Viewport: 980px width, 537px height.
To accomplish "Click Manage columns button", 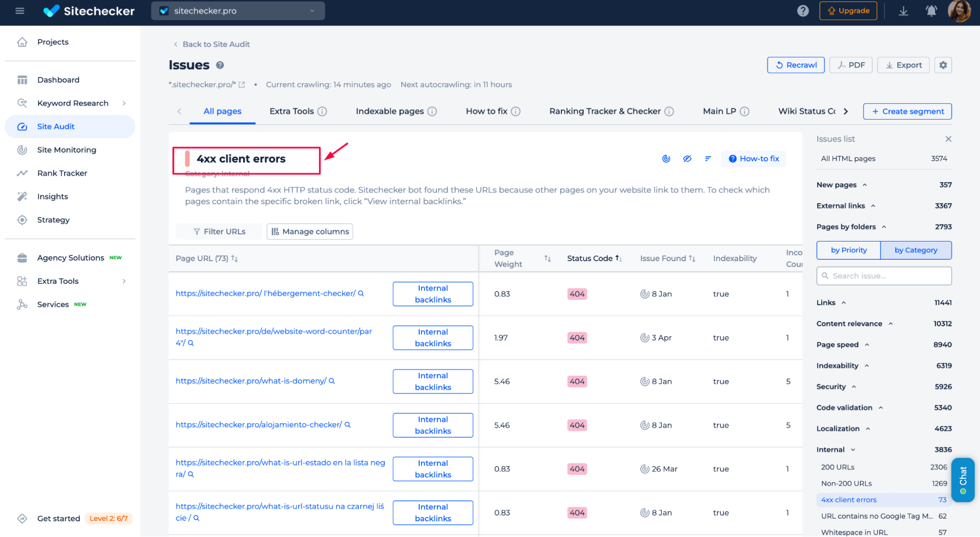I will click(x=310, y=232).
